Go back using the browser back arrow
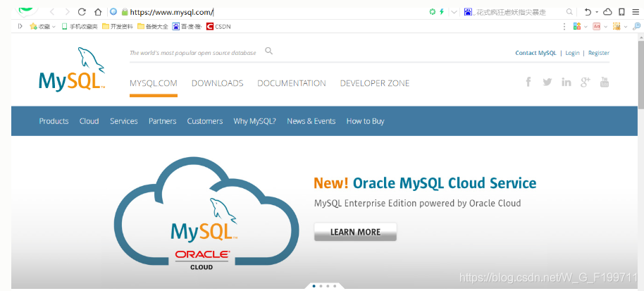The height and width of the screenshot is (291, 644). click(x=51, y=12)
